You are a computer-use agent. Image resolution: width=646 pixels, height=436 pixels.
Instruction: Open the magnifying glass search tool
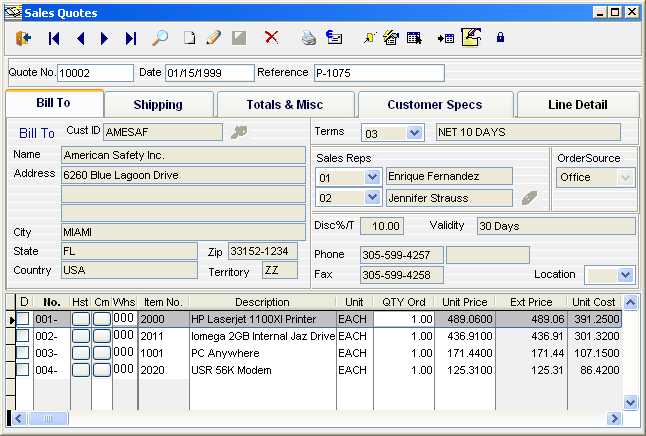(160, 38)
